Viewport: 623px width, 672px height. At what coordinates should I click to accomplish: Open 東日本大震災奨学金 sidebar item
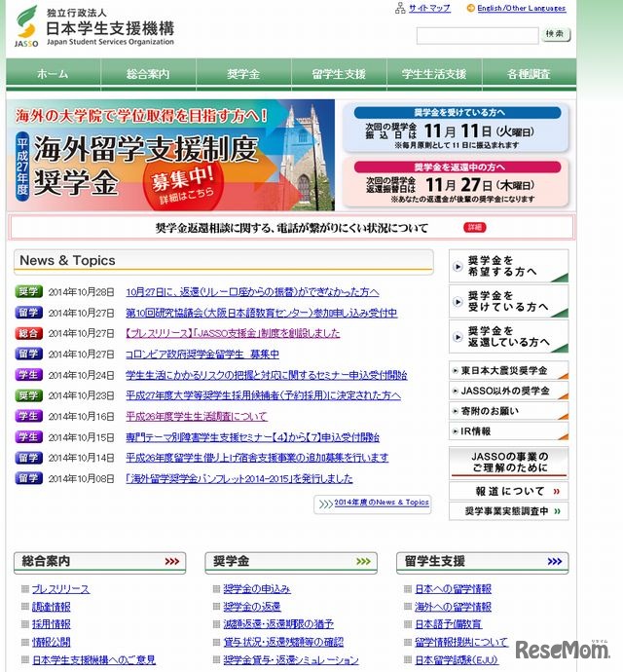pos(508,370)
